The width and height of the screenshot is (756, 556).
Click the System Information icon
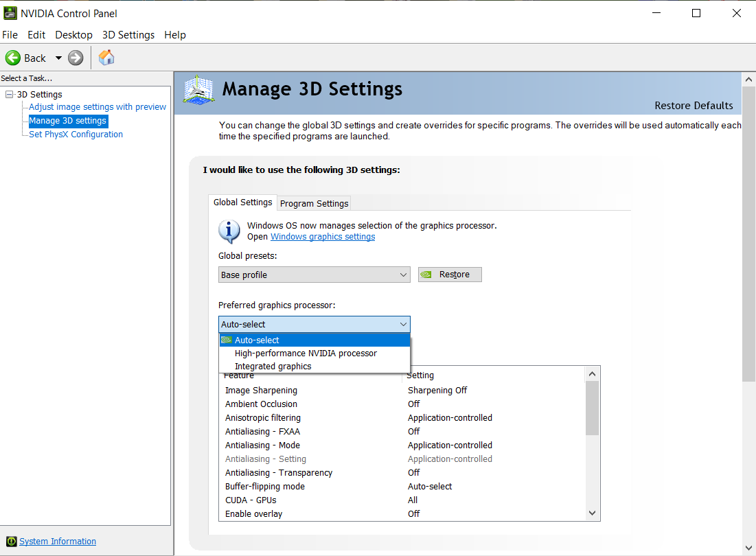click(11, 542)
